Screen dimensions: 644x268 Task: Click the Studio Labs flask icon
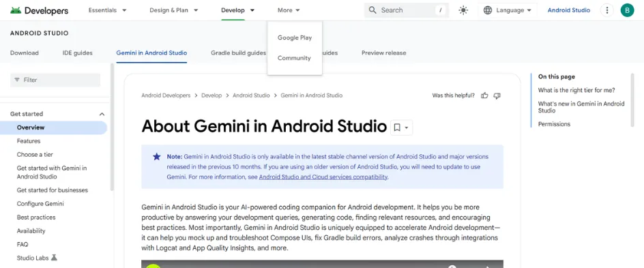click(54, 258)
